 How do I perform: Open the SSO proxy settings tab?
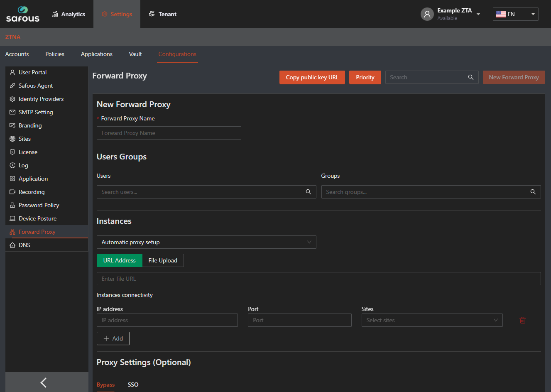[x=133, y=385]
